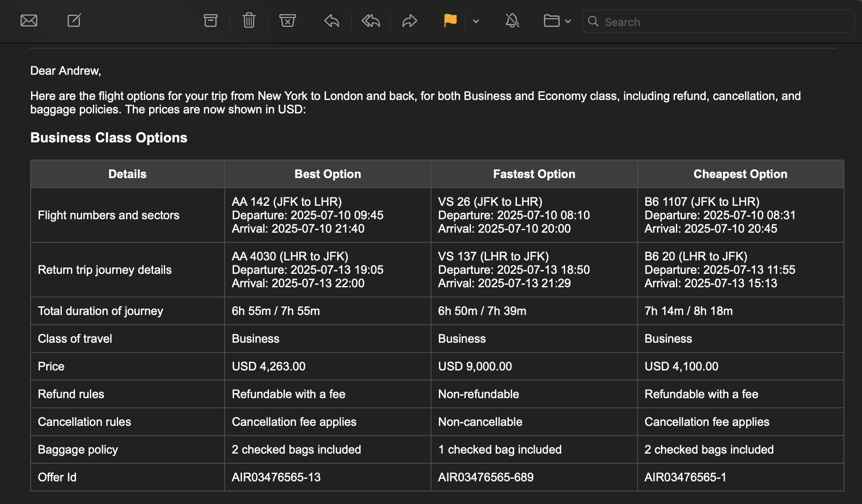Expand the move-to-folder dropdown chevron
Screen dimensions: 862x504
tap(568, 21)
